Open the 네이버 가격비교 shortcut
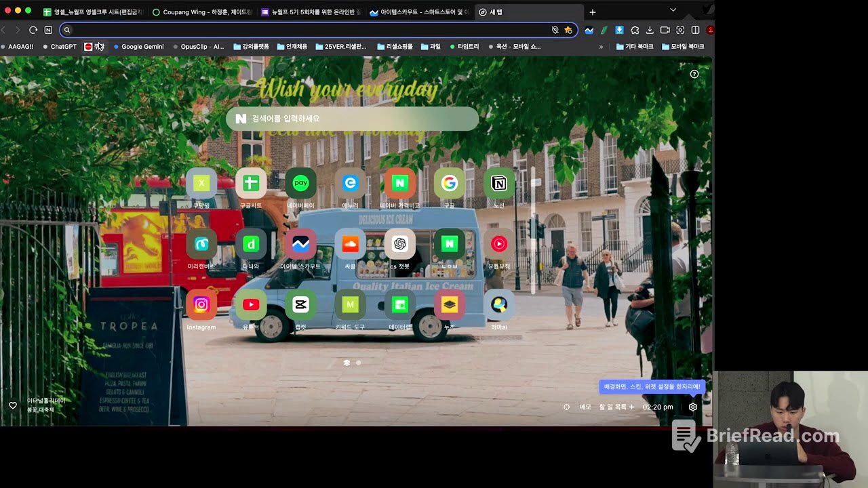This screenshot has height=488, width=868. click(399, 183)
